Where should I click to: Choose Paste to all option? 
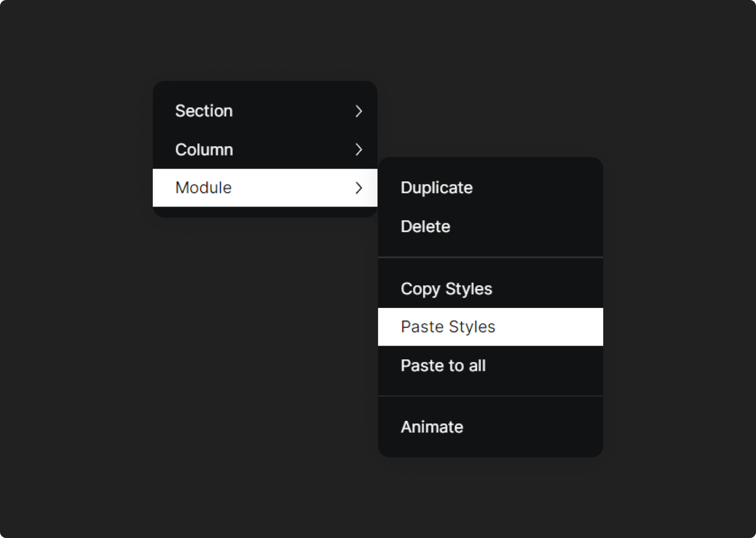point(443,365)
